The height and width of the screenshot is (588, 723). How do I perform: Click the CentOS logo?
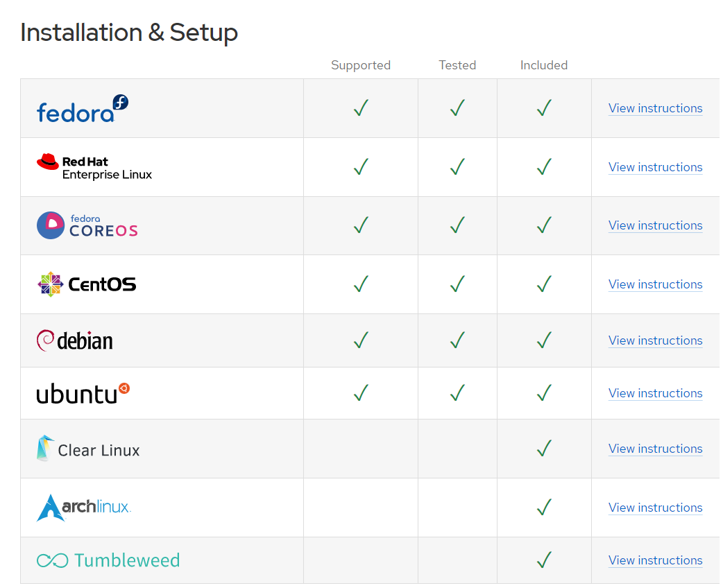pos(87,284)
